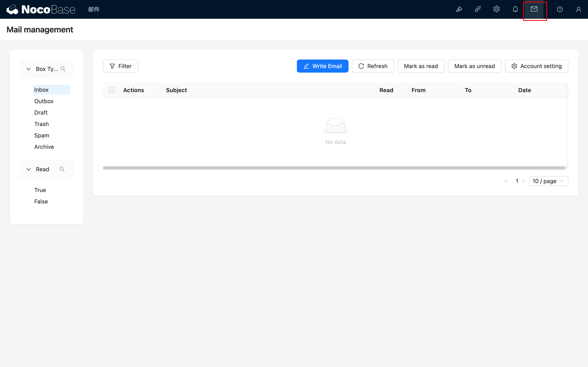Open the settings gear in top bar
The height and width of the screenshot is (367, 588).
(496, 9)
